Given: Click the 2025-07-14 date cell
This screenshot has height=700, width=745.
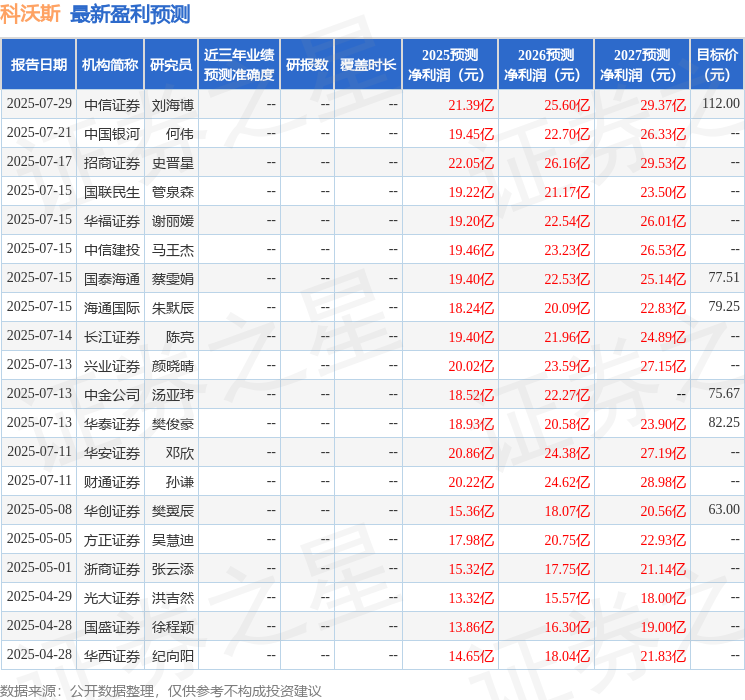Looking at the screenshot, I should [x=39, y=336].
